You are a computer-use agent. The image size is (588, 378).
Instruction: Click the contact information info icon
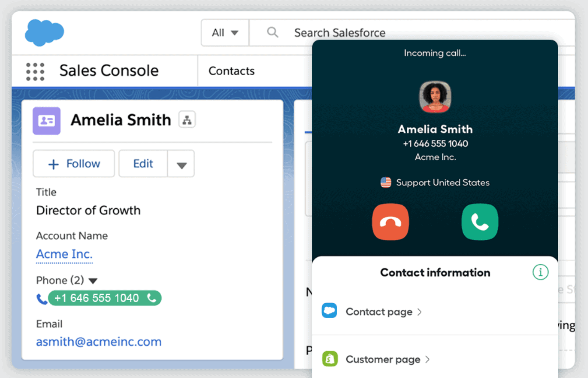coord(540,272)
